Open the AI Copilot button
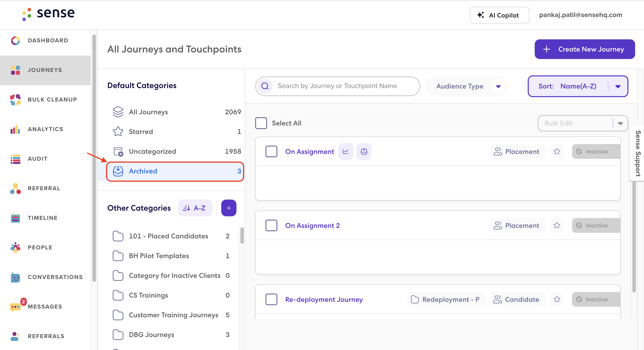Screen dimensions: 644x350 [x=499, y=15]
